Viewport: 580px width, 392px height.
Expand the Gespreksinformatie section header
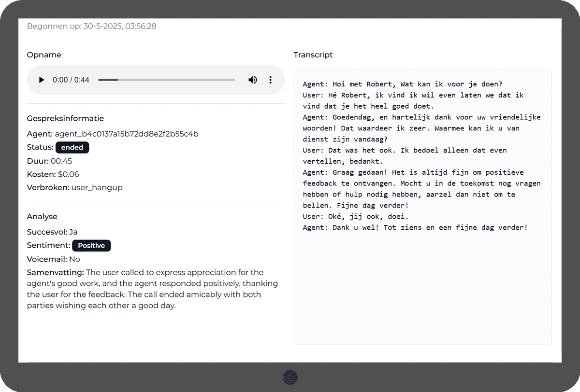click(66, 118)
